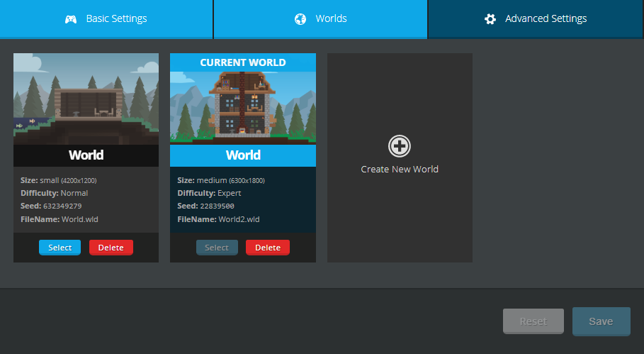The height and width of the screenshot is (354, 644).
Task: Delete the World2.wld world
Action: click(x=268, y=248)
